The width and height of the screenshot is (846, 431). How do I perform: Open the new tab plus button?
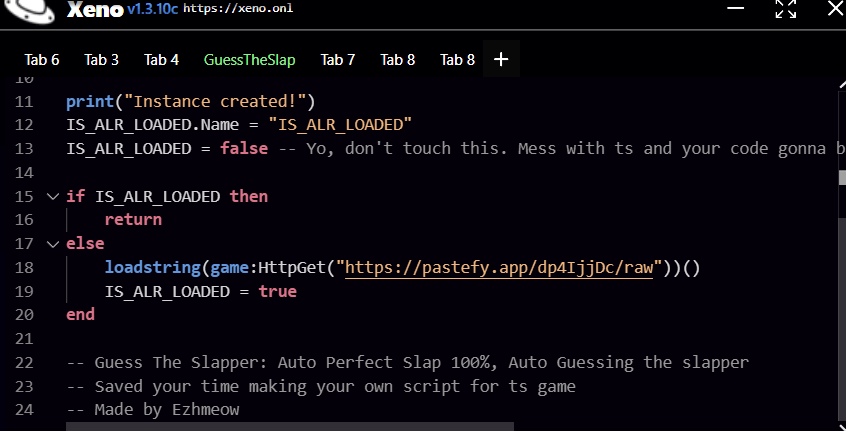click(501, 59)
